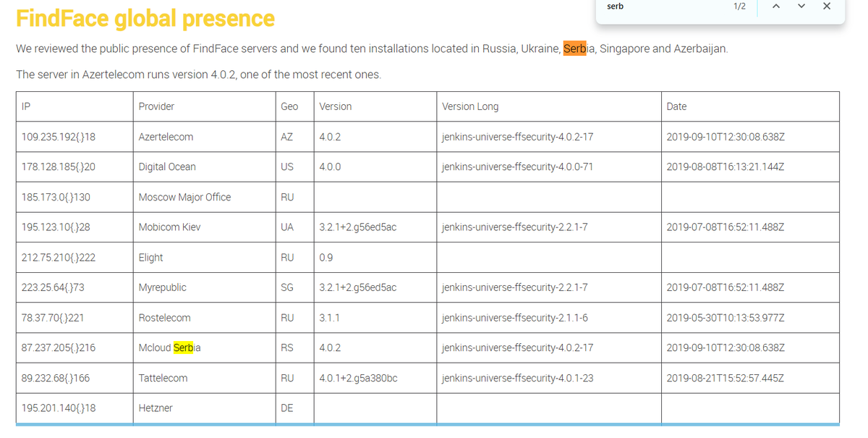The image size is (868, 438).
Task: Select the IP column header
Action: click(74, 106)
